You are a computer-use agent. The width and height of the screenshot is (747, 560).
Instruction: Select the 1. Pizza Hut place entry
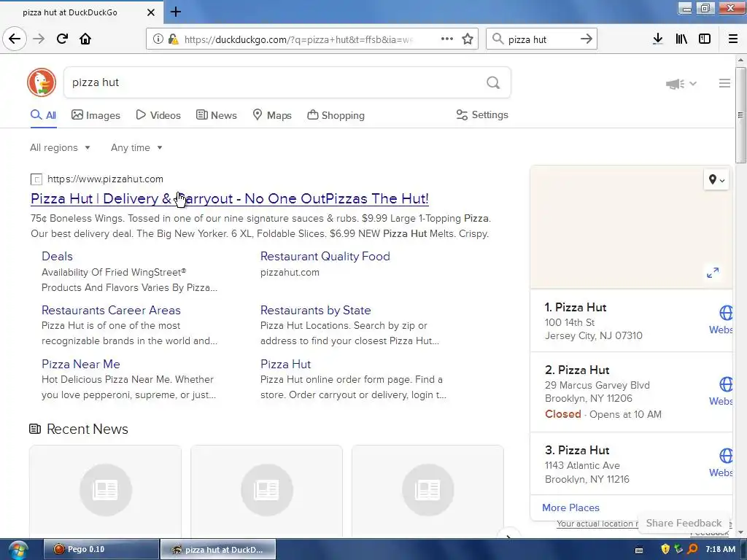632,321
